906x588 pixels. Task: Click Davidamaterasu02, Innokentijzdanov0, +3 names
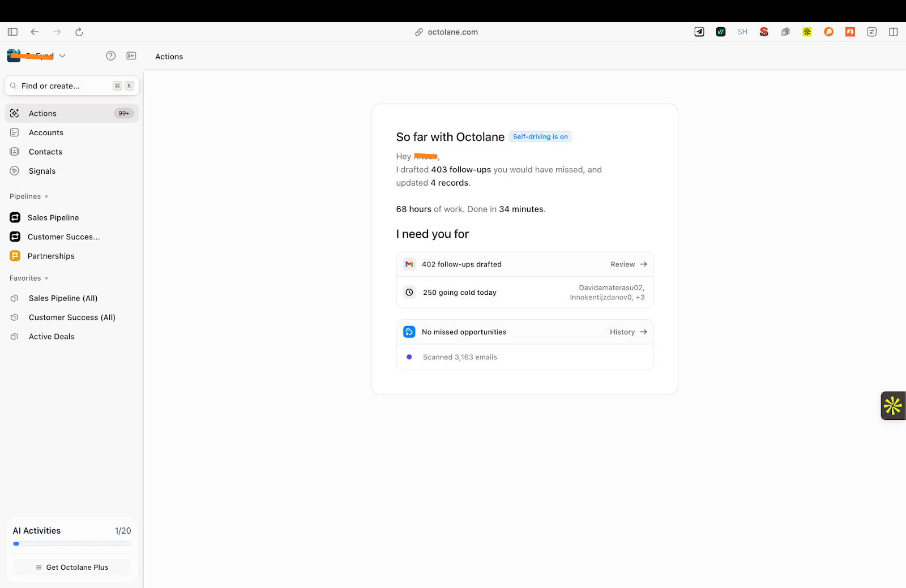click(x=607, y=293)
